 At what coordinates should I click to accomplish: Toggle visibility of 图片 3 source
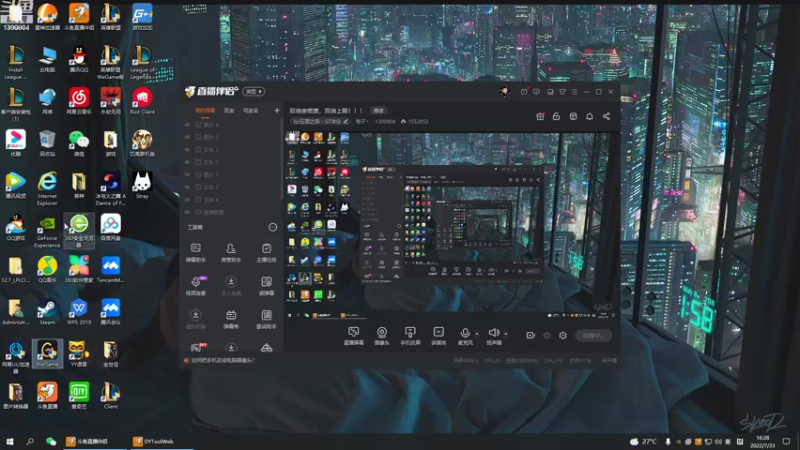point(187,137)
